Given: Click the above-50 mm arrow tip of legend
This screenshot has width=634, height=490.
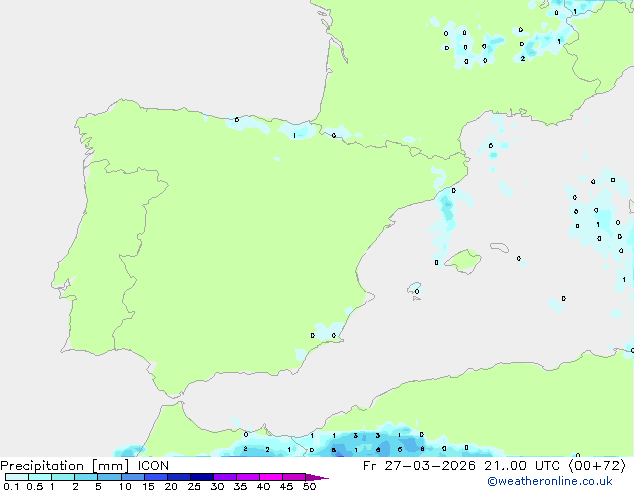Looking at the screenshot, I should (317, 477).
